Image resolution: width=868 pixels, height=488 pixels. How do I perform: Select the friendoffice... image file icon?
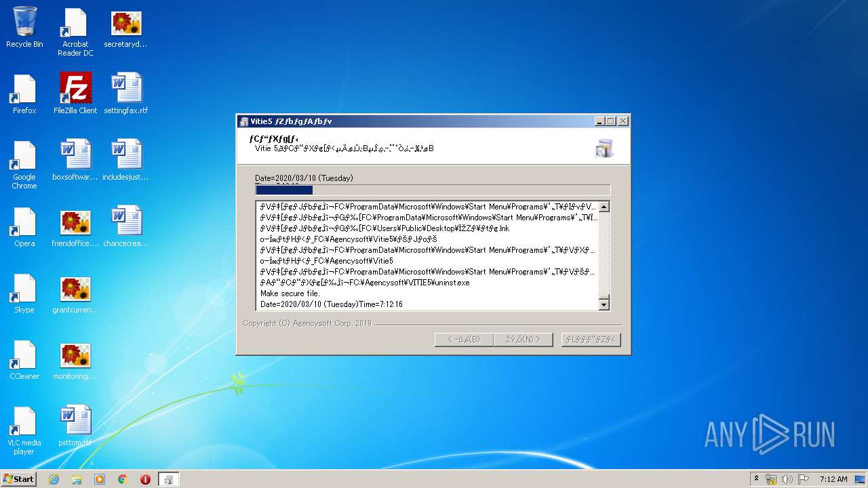pos(75,227)
